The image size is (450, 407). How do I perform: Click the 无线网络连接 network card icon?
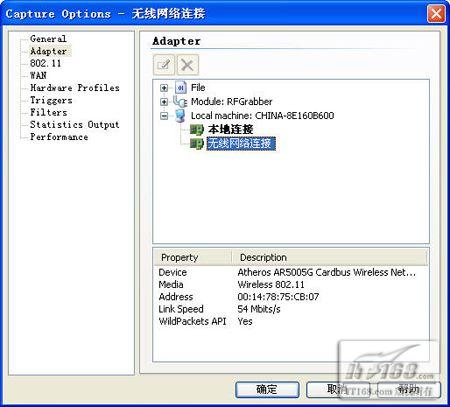point(197,144)
